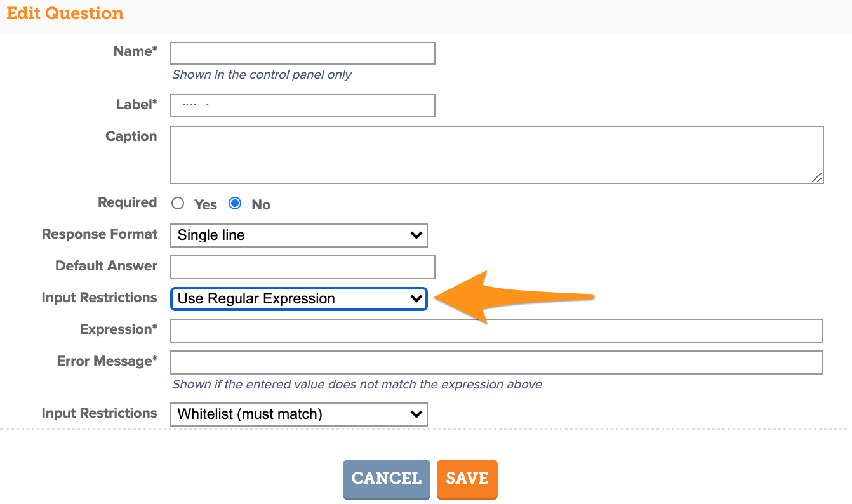852x504 pixels.
Task: Click the Expression input field
Action: tap(496, 331)
